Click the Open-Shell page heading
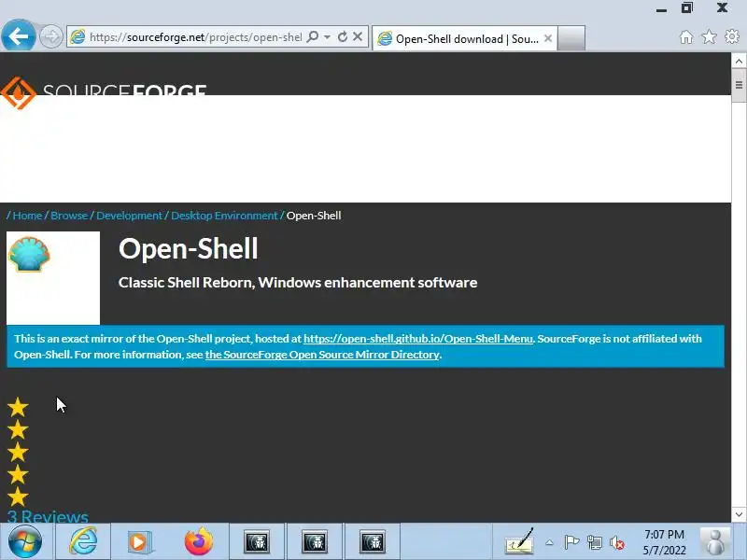This screenshot has width=747, height=560. [x=189, y=248]
